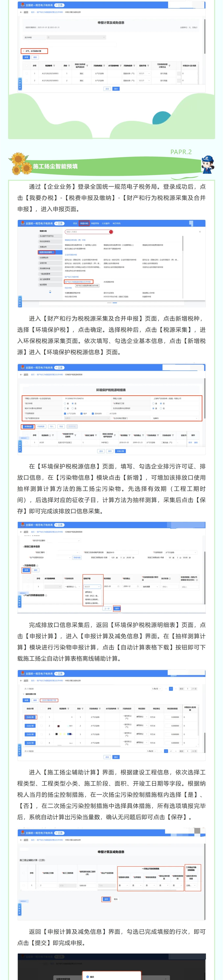Click the red search magnifier icon in the menu search box
This screenshot has height=980, width=224.
111,232
